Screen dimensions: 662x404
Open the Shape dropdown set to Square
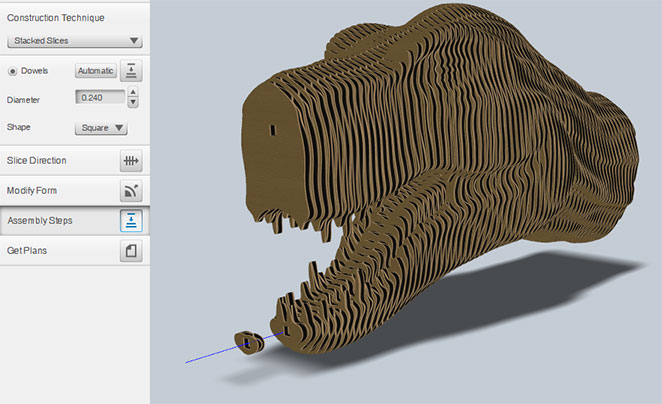101,127
